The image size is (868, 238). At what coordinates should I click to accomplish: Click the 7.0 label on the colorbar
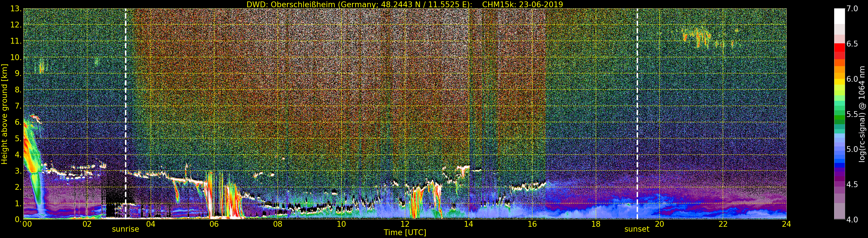(852, 9)
